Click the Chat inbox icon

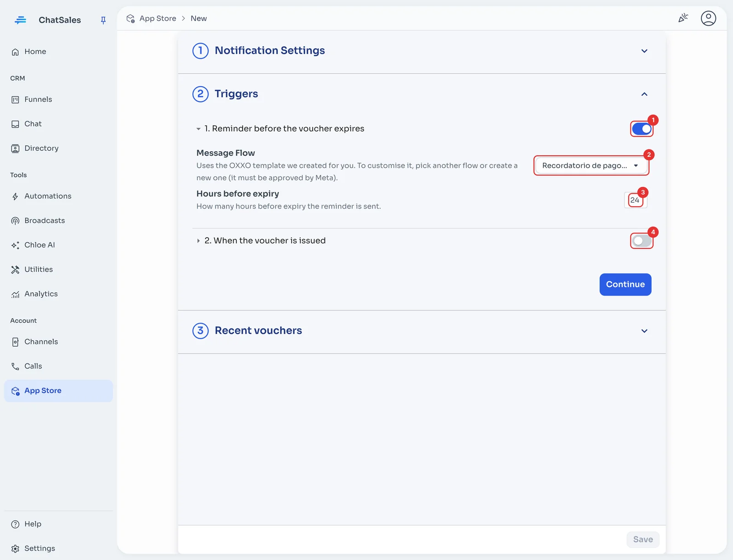point(15,124)
